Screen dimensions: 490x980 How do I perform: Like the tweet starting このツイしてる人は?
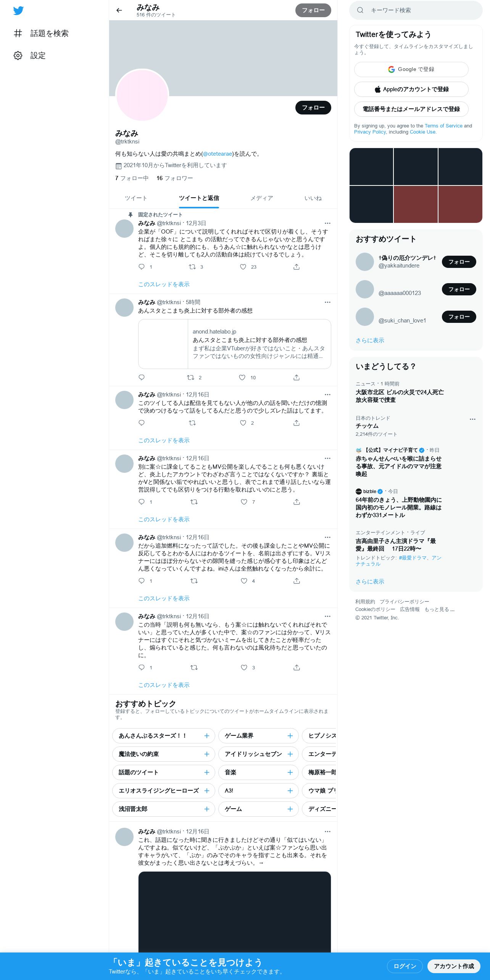click(243, 423)
